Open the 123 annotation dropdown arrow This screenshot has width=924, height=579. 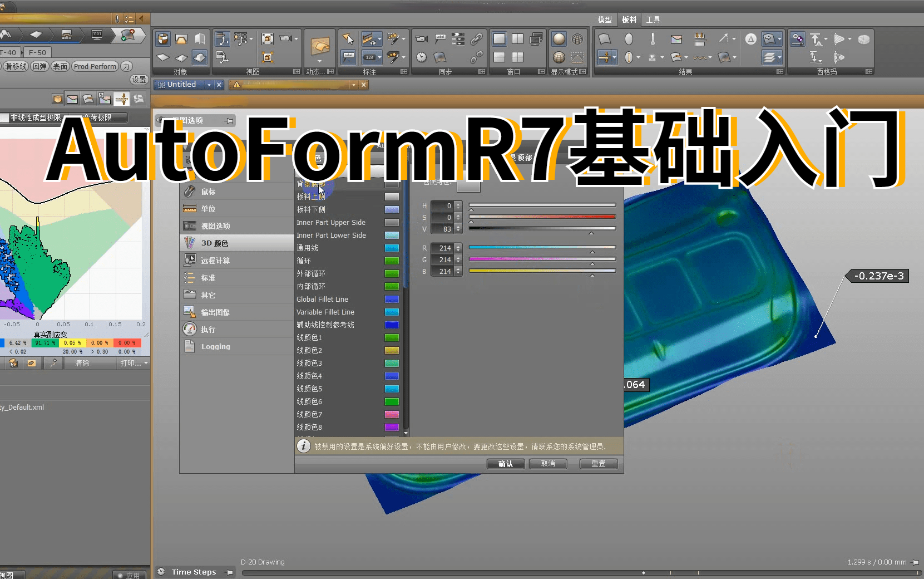(x=379, y=57)
